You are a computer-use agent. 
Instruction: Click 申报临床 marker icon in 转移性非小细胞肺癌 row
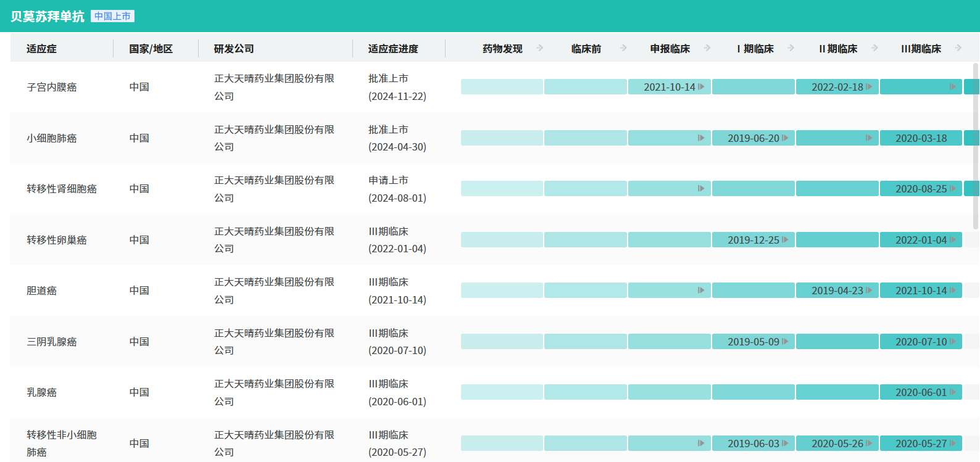(701, 443)
